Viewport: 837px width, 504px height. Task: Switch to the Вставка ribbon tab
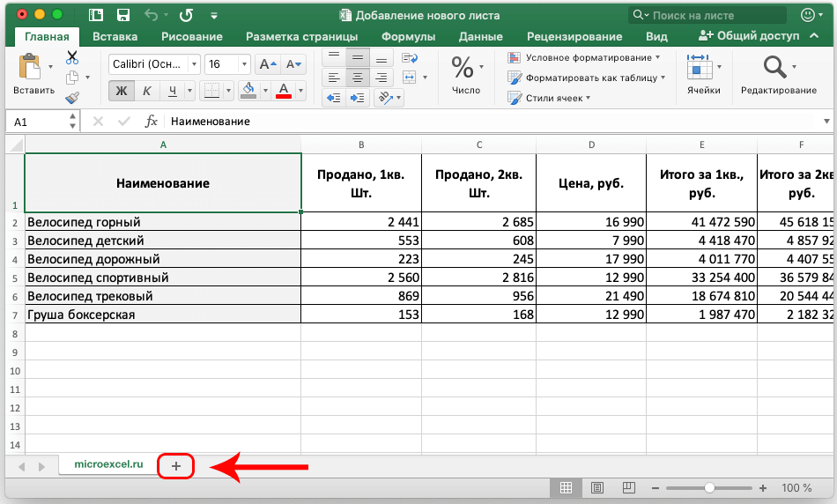[115, 36]
